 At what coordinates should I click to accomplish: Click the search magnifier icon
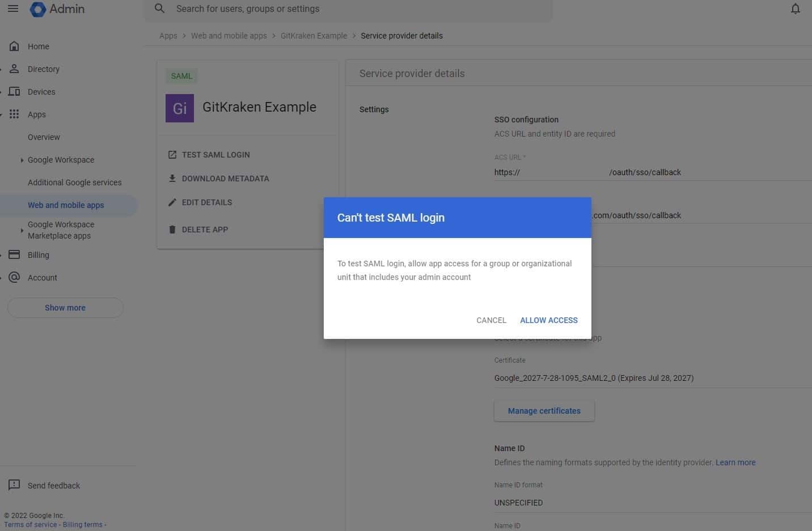(160, 9)
